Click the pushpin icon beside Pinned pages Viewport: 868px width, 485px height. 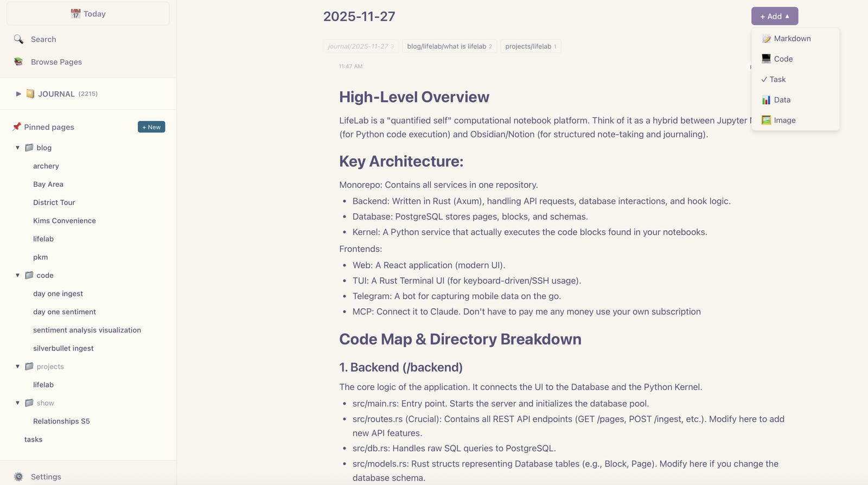[17, 126]
